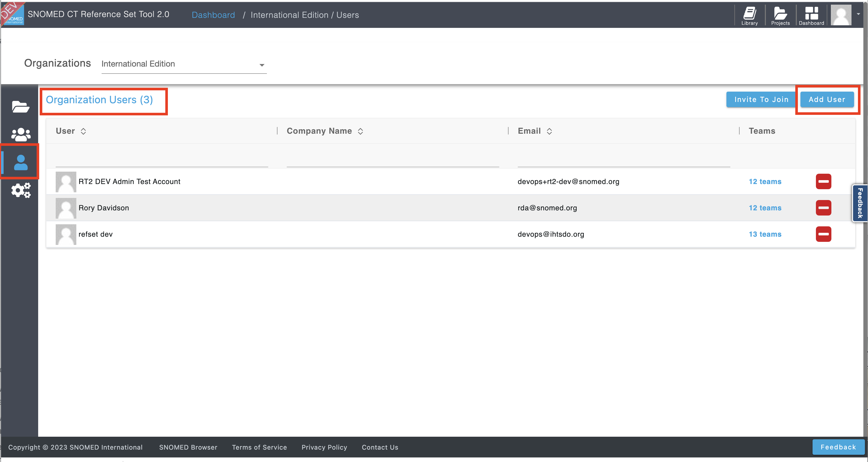
Task: Click refset dev avatar thumbnail
Action: pos(66,234)
